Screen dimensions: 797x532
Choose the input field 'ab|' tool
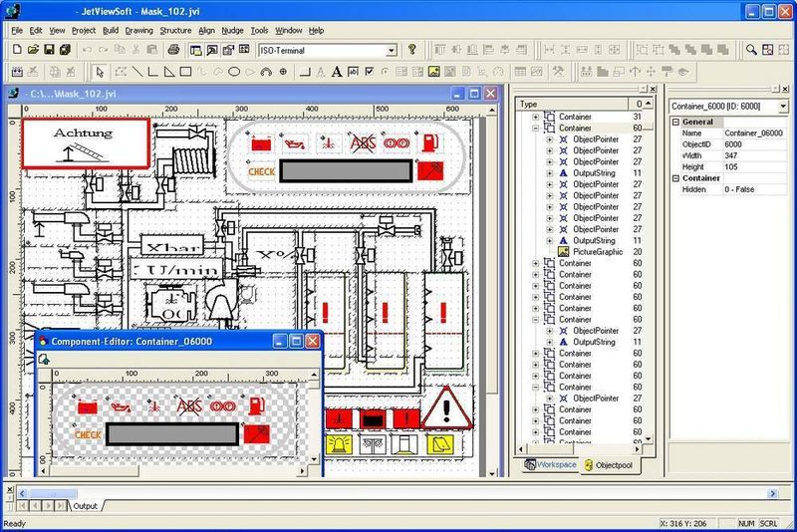pos(353,72)
